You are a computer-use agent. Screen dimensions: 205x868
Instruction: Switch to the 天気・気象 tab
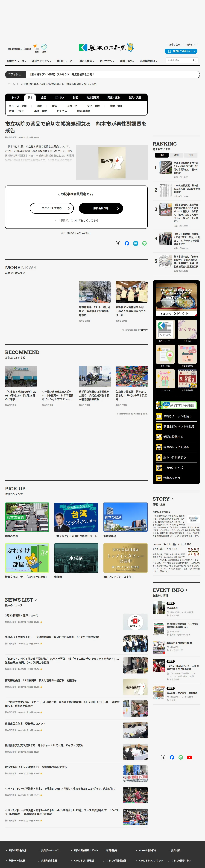click(114, 97)
